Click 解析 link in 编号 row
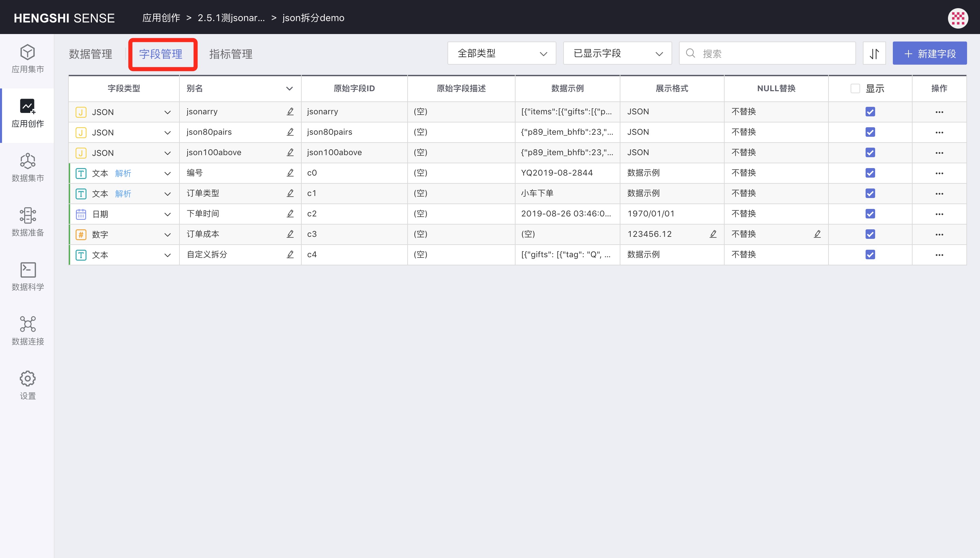This screenshot has height=558, width=980. pyautogui.click(x=123, y=173)
